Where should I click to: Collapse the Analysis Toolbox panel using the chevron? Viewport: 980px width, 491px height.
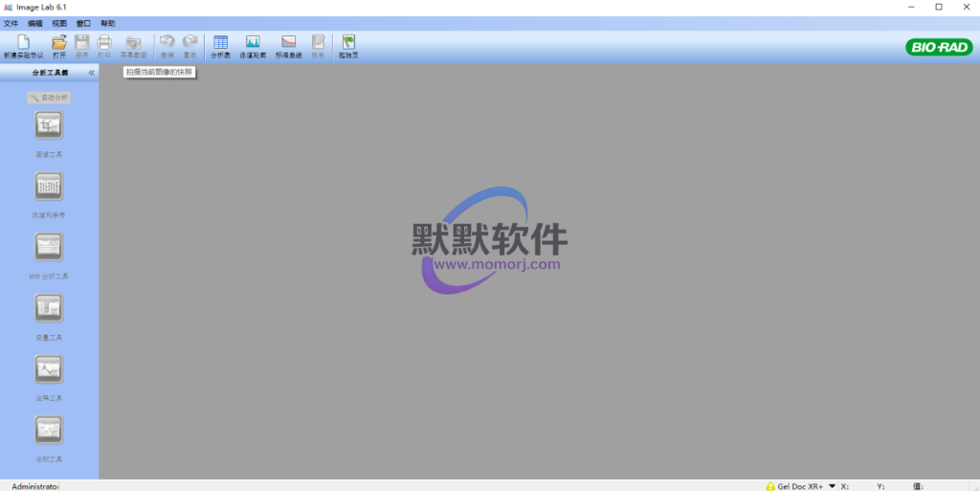(92, 73)
